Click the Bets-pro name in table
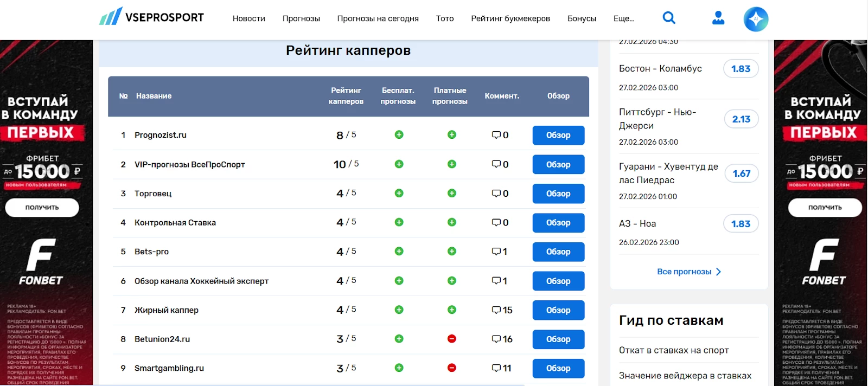The height and width of the screenshot is (386, 868). [151, 252]
